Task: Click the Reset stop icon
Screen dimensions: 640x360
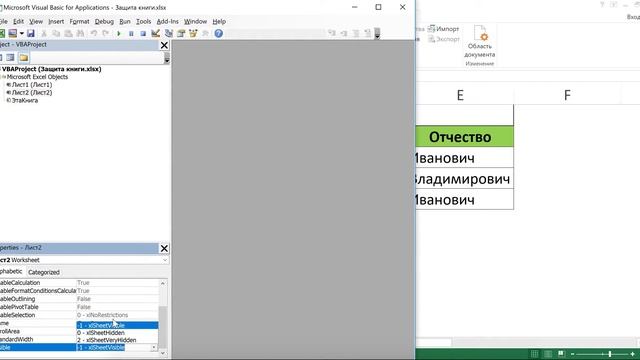Action: click(143, 33)
